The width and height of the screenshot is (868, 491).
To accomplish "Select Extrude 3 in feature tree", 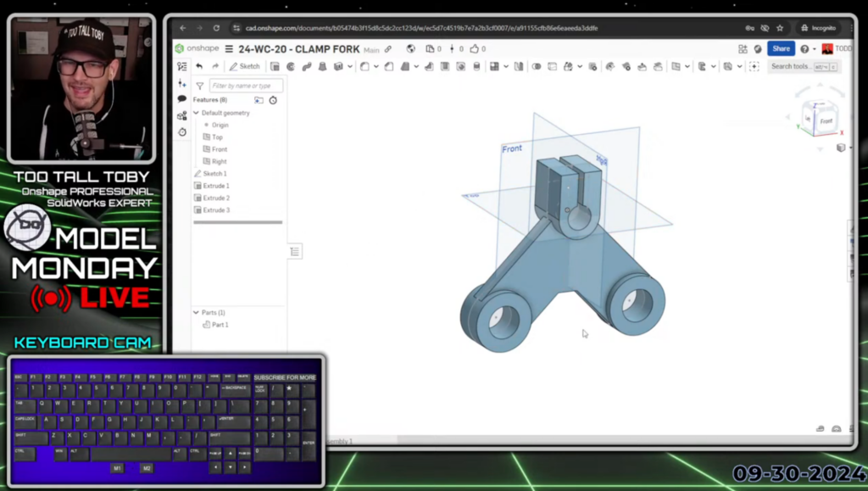I will 216,210.
